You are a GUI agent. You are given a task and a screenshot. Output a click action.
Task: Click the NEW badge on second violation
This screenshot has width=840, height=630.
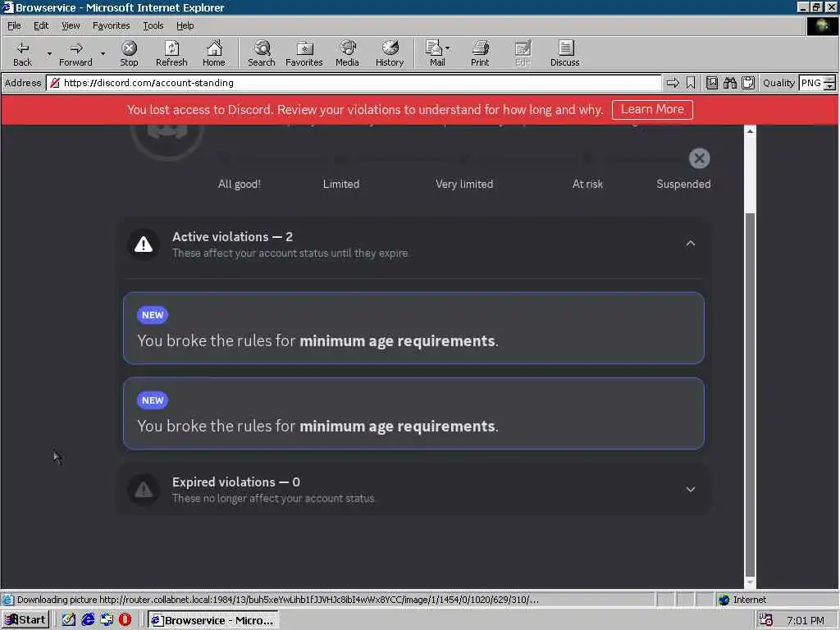point(152,400)
